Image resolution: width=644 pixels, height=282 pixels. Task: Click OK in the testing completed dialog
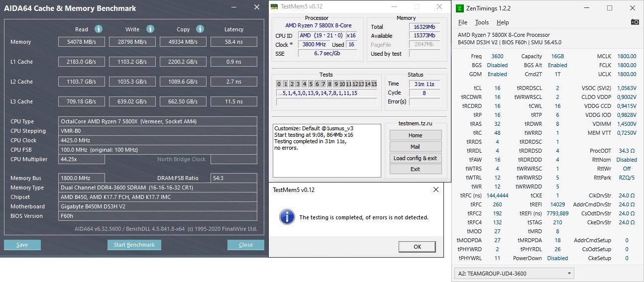point(417,247)
